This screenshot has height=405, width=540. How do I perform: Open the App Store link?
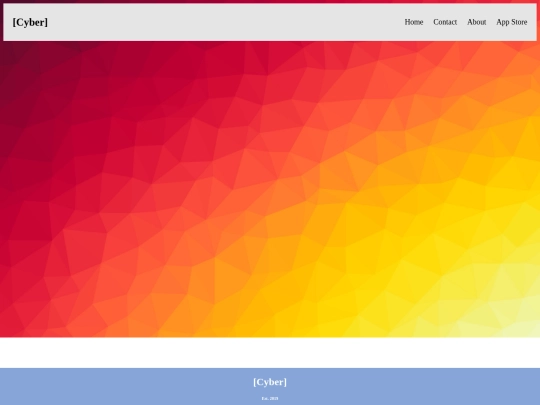(x=511, y=22)
